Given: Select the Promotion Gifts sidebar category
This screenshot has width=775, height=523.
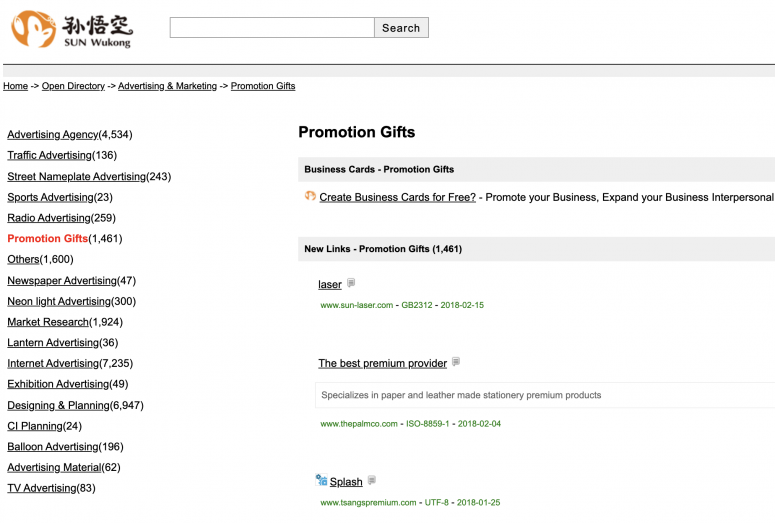Looking at the screenshot, I should (47, 239).
